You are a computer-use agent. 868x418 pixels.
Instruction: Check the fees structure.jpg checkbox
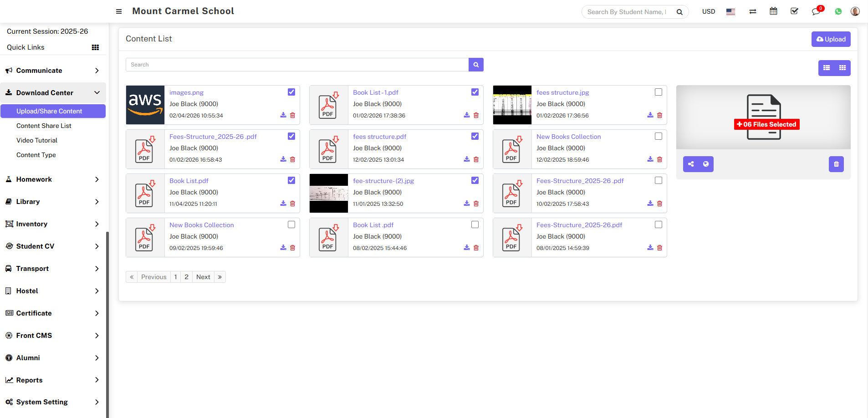click(659, 92)
